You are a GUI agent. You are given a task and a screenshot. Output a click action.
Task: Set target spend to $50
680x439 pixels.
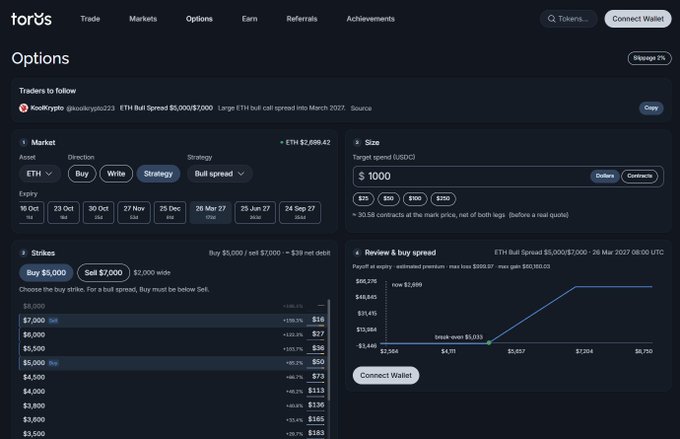tap(388, 199)
